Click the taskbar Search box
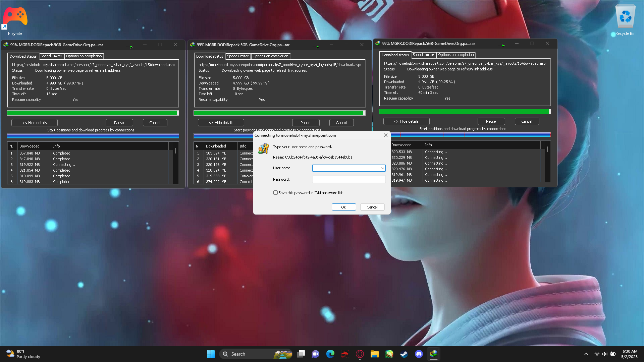Viewport: 644px width, 362px height. coord(256,354)
